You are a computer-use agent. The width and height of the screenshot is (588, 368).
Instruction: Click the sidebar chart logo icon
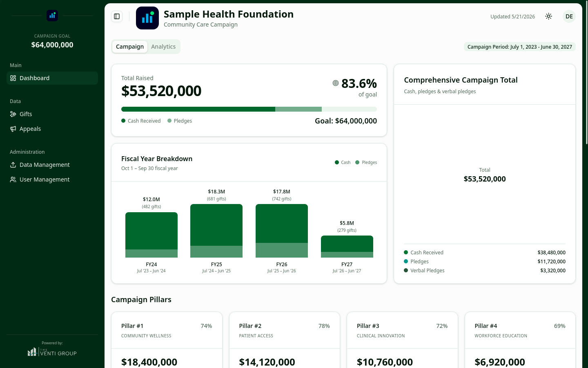pyautogui.click(x=52, y=16)
